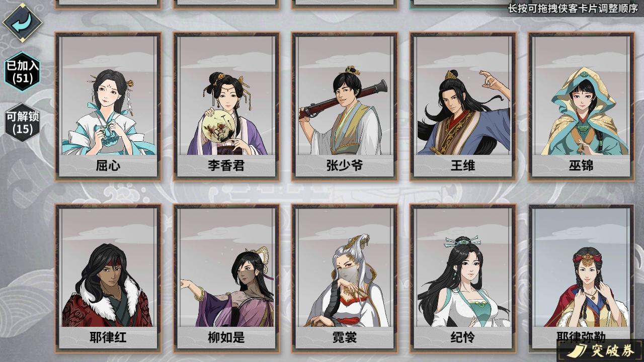
Task: Click the 屈心 name label
Action: tap(108, 165)
